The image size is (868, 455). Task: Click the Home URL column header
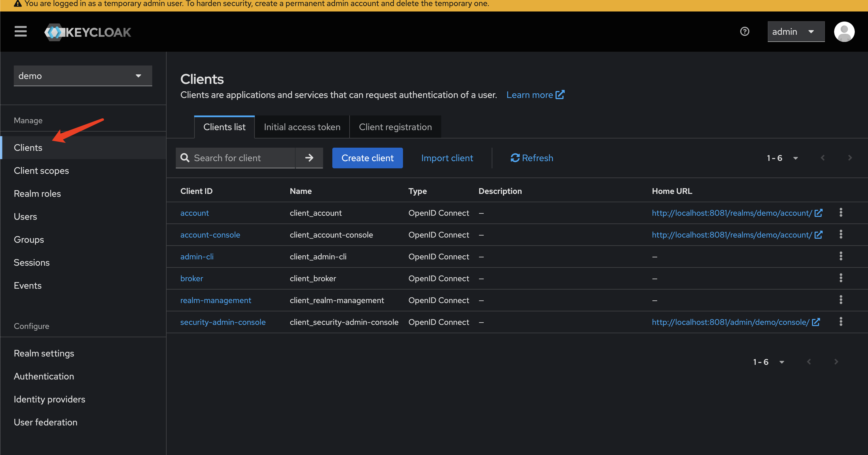click(x=672, y=191)
